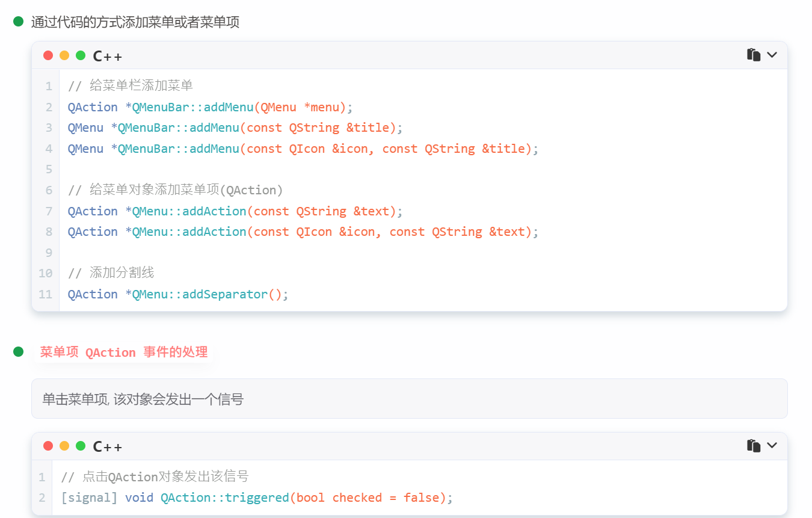The height and width of the screenshot is (518, 812).
Task: Copy the first C++ code block
Action: coord(754,55)
